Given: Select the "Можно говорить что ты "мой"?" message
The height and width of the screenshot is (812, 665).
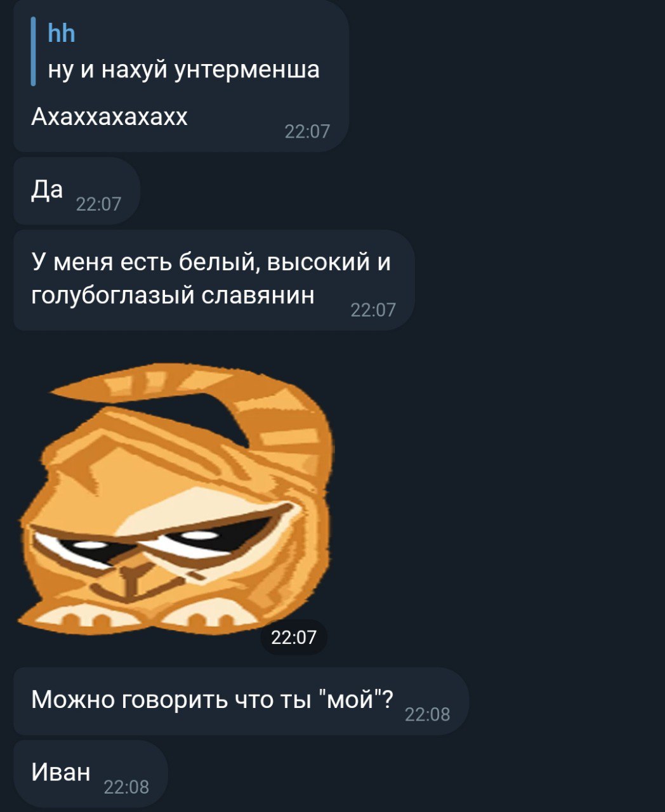Looking at the screenshot, I should click(241, 701).
